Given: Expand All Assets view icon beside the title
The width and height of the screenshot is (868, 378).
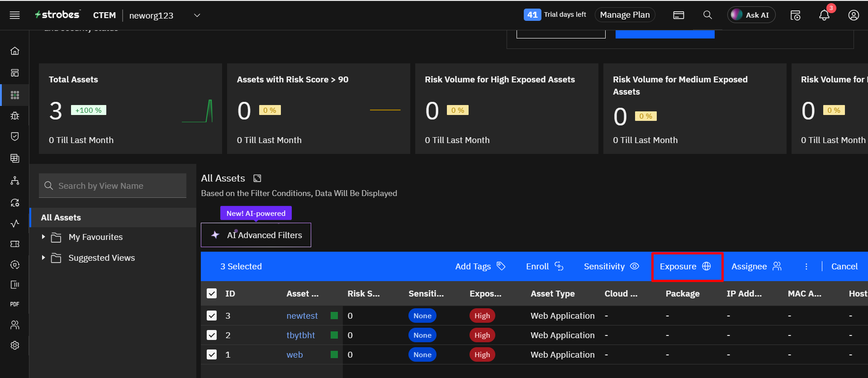Looking at the screenshot, I should click(x=257, y=178).
